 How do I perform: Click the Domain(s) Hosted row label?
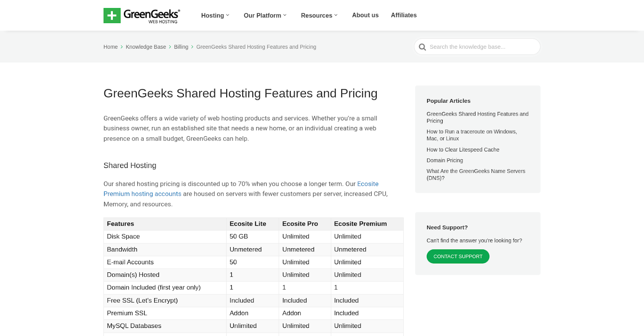[x=133, y=275]
